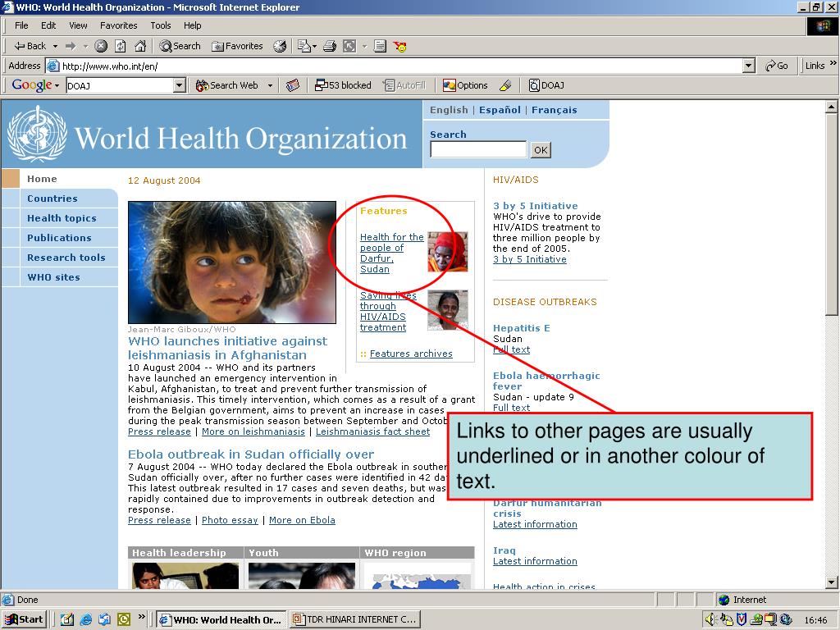Select Countries in the left navigation
The height and width of the screenshot is (630, 840).
coord(52,199)
